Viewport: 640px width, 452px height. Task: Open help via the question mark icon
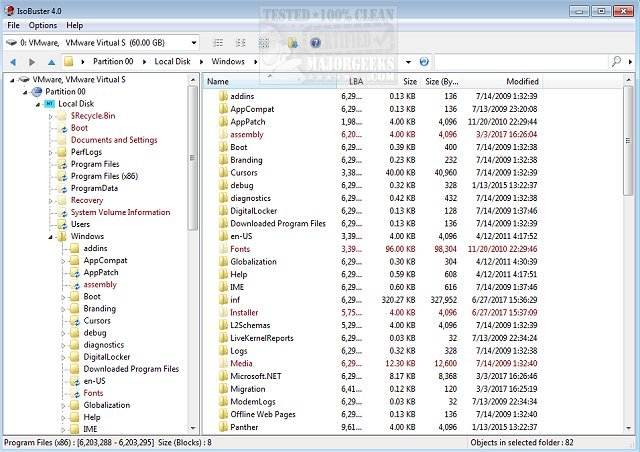point(315,43)
